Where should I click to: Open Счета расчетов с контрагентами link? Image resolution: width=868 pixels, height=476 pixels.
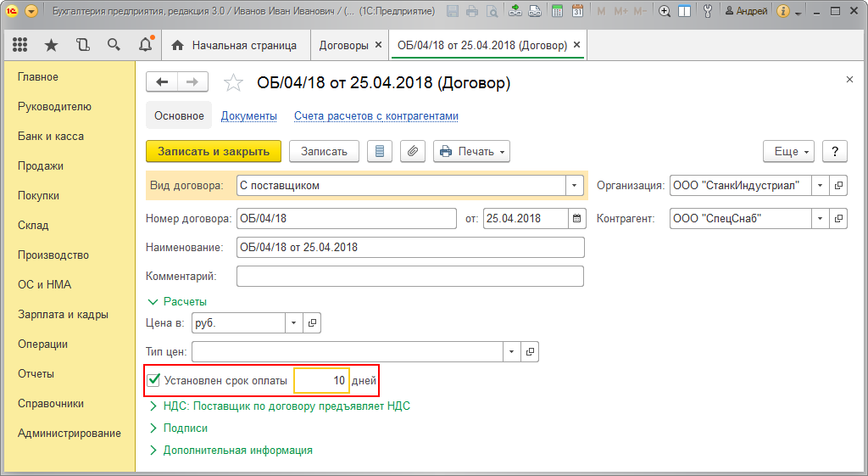click(x=376, y=115)
